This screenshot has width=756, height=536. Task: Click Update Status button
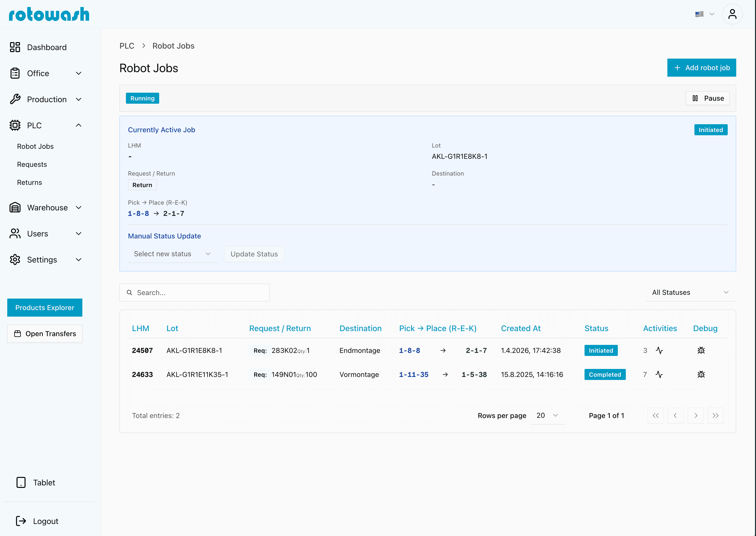click(254, 254)
